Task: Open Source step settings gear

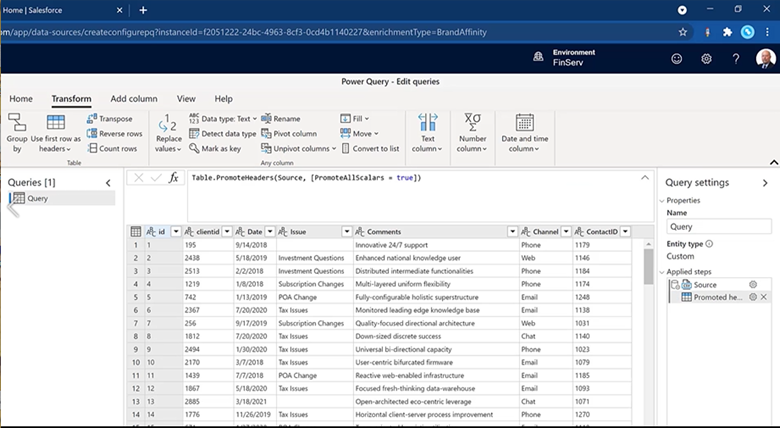Action: (753, 285)
